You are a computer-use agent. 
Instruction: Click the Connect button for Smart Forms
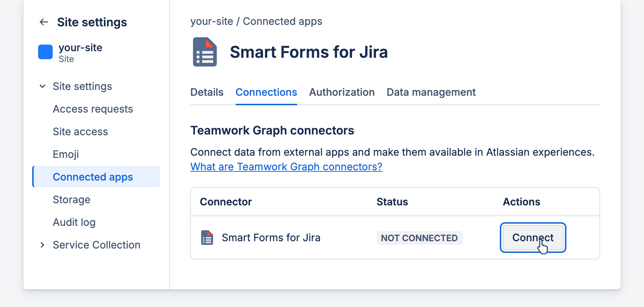[533, 238]
